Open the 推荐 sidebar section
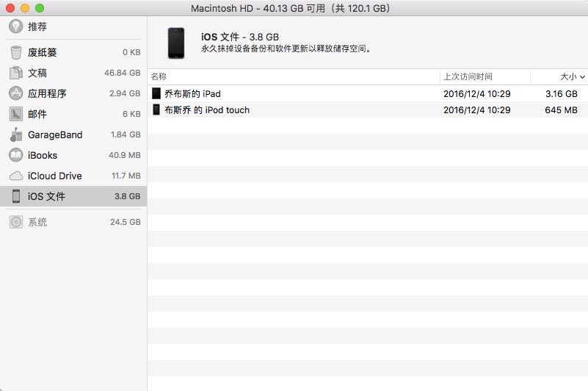 [x=73, y=26]
